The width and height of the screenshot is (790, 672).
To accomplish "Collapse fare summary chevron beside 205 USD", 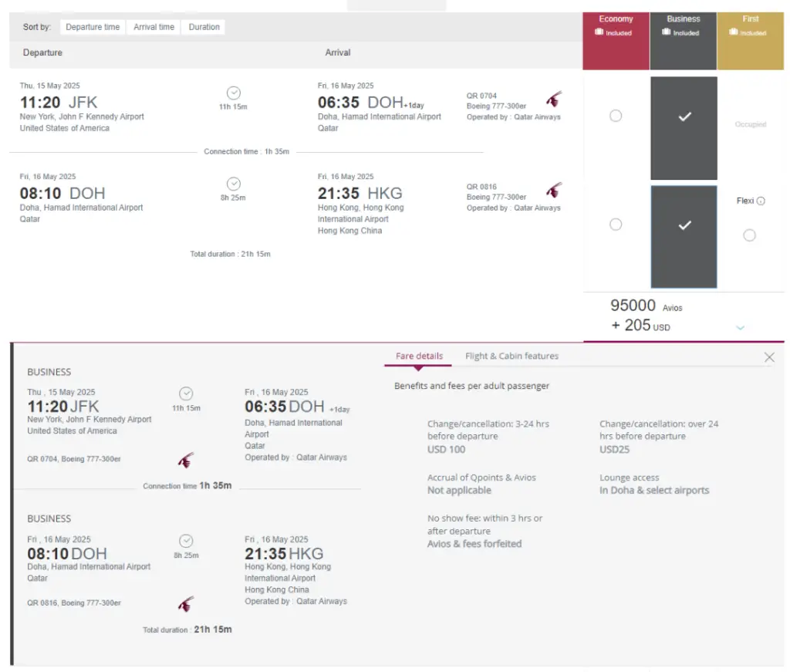I will pyautogui.click(x=741, y=328).
